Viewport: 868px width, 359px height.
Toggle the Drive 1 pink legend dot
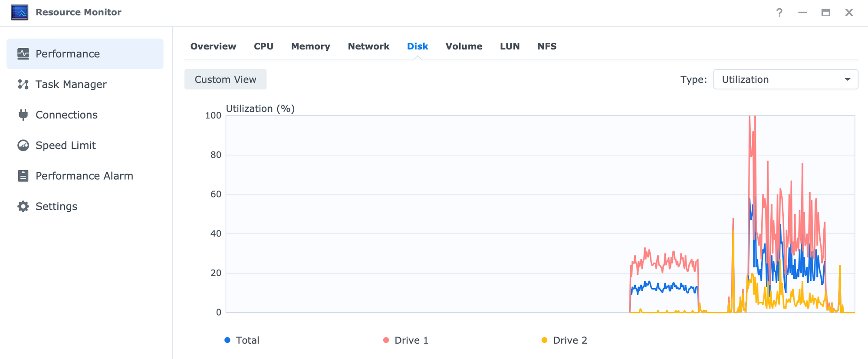point(386,340)
